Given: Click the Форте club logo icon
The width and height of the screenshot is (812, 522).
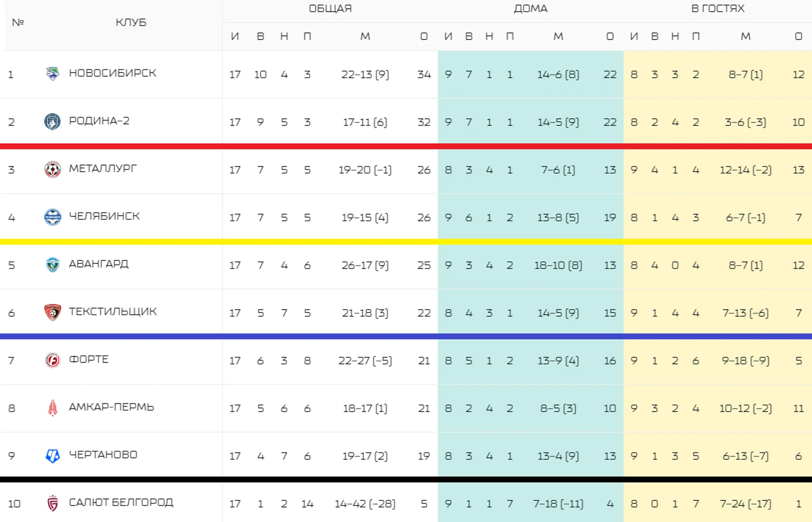Looking at the screenshot, I should click(x=52, y=360).
